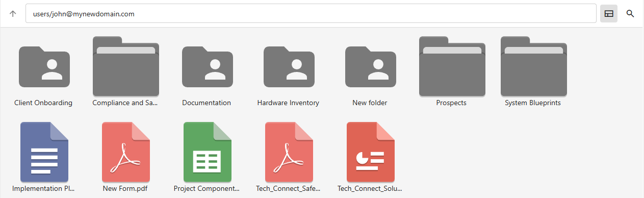Go up one directory level arrow
The width and height of the screenshot is (644, 198).
pyautogui.click(x=13, y=14)
